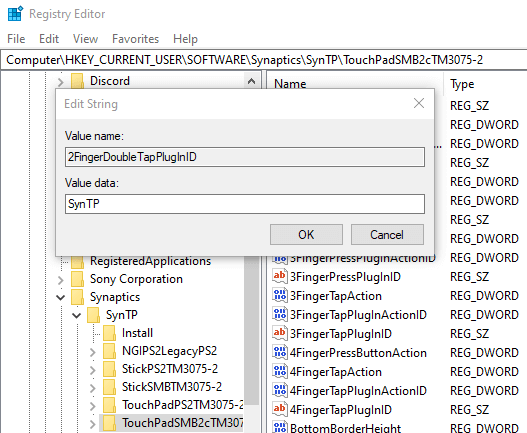Close the Edit String dialog

[x=419, y=103]
